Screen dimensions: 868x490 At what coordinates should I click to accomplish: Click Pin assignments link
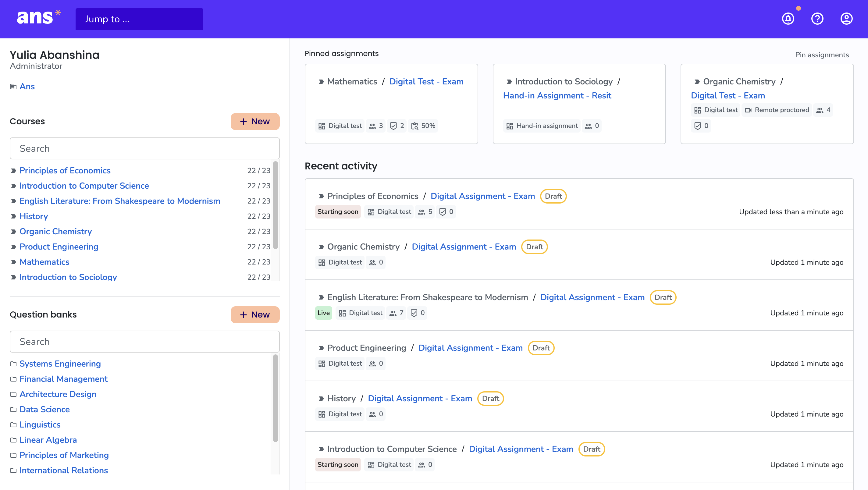tap(822, 55)
